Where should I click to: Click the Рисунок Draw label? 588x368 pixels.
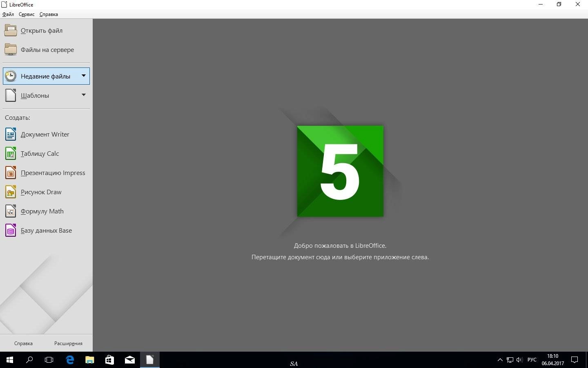click(41, 192)
